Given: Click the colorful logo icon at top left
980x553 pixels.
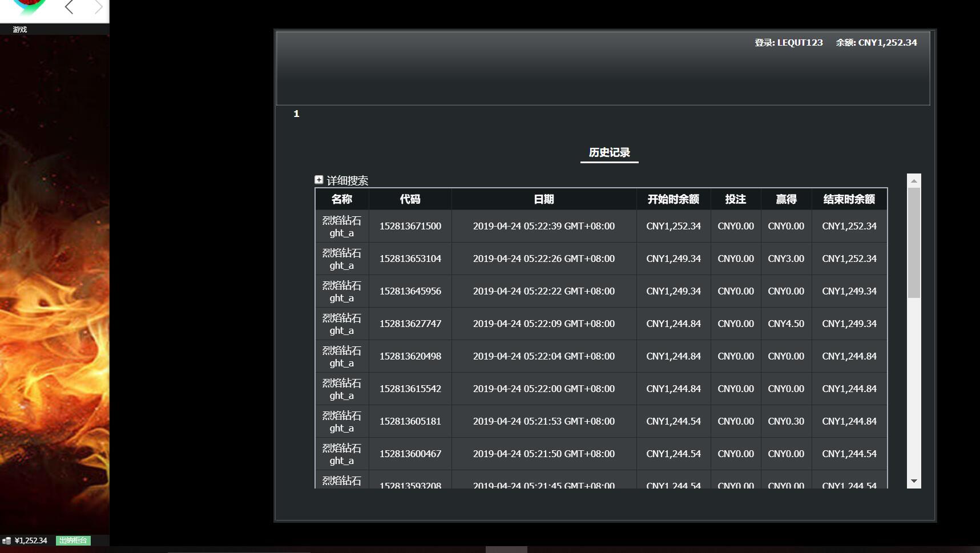Looking at the screenshot, I should 29,7.
